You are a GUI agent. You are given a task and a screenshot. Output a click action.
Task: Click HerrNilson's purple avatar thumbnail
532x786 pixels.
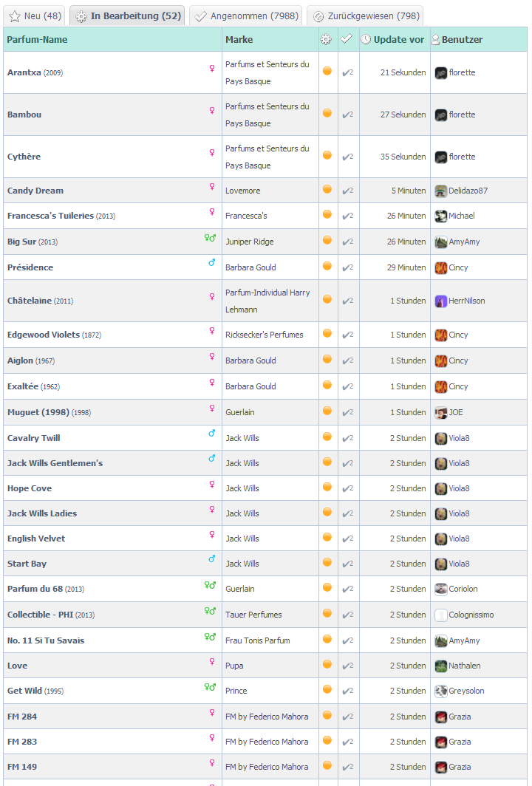[441, 301]
